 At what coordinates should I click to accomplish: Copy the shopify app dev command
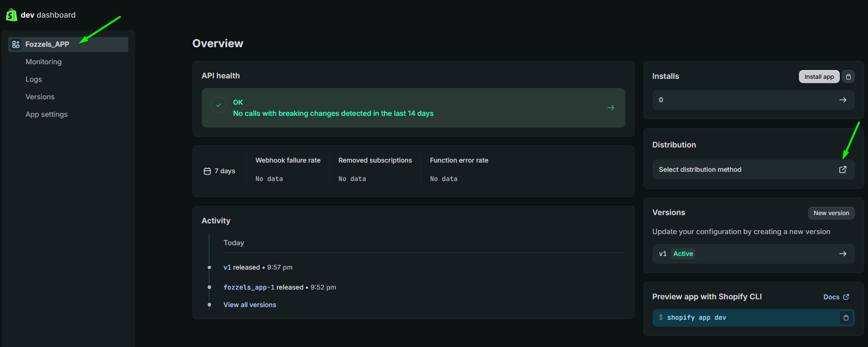tap(846, 318)
